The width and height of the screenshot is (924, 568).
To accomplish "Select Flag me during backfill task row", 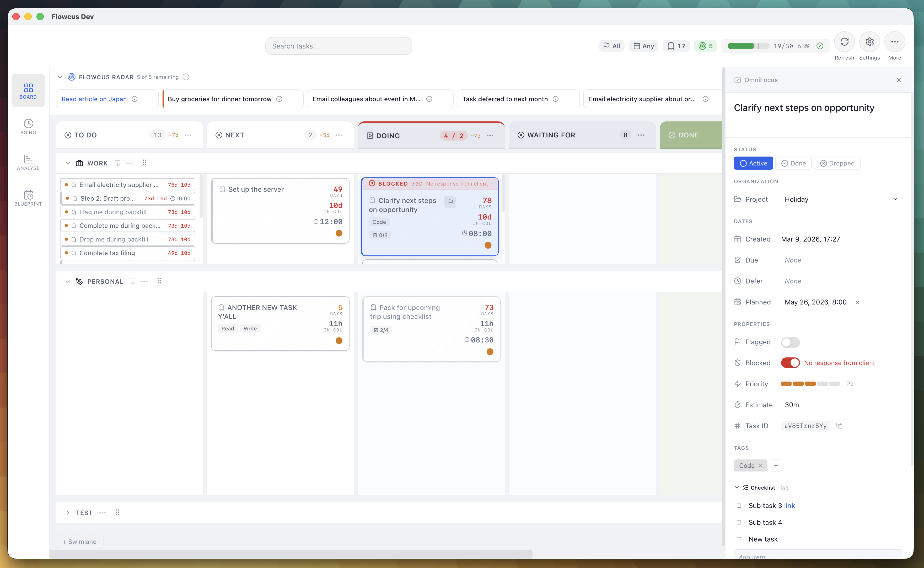I will coord(128,212).
